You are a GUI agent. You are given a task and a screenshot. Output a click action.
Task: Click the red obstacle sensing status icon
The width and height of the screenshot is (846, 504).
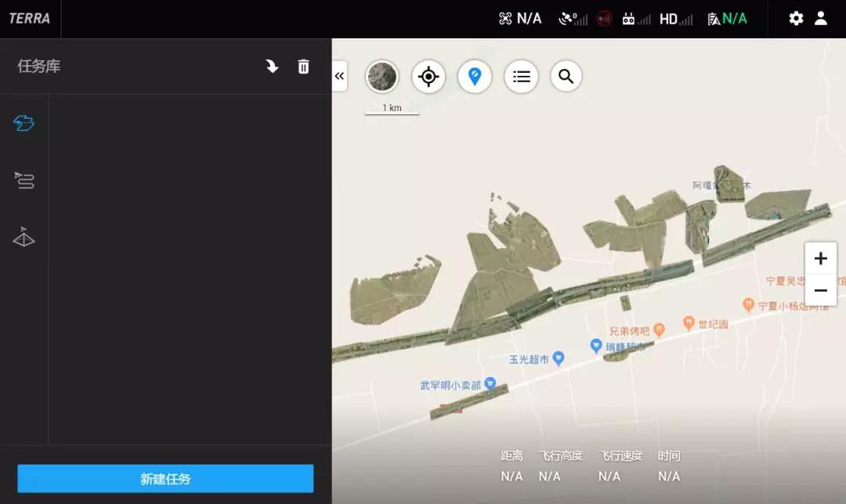tap(604, 19)
